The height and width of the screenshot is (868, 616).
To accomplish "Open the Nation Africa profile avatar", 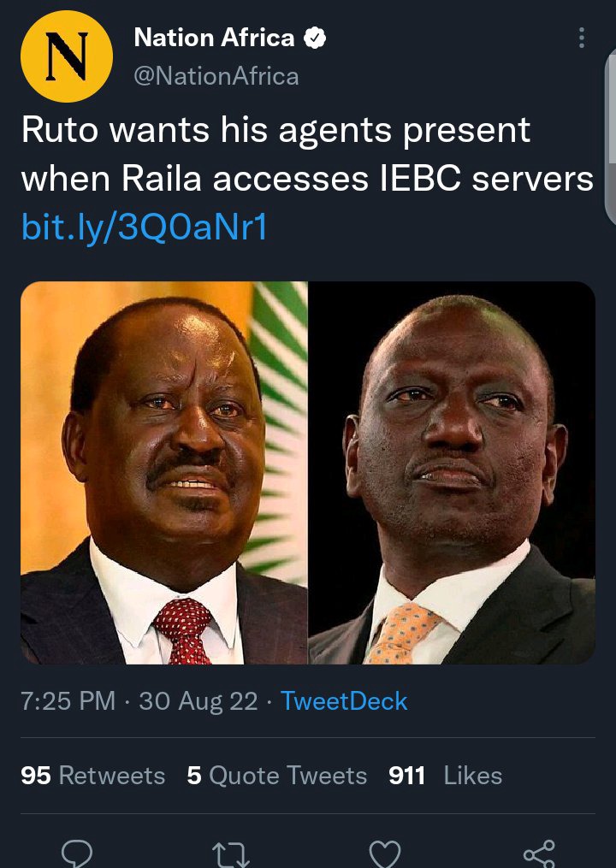I will coord(67,56).
